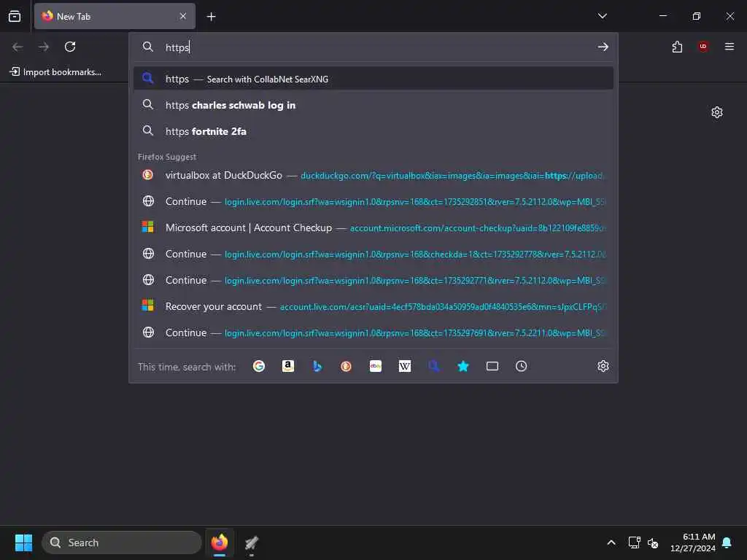The width and height of the screenshot is (747, 560).
Task: Search this time with Wikipedia
Action: [x=404, y=366]
